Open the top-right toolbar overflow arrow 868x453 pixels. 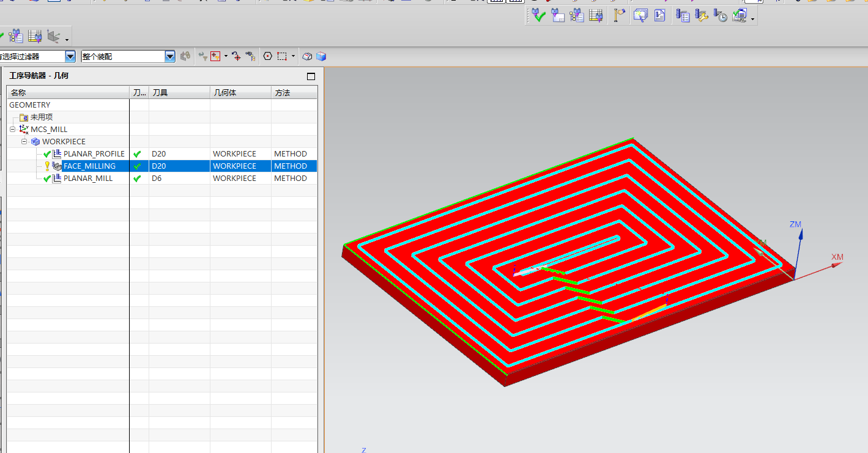click(x=752, y=20)
